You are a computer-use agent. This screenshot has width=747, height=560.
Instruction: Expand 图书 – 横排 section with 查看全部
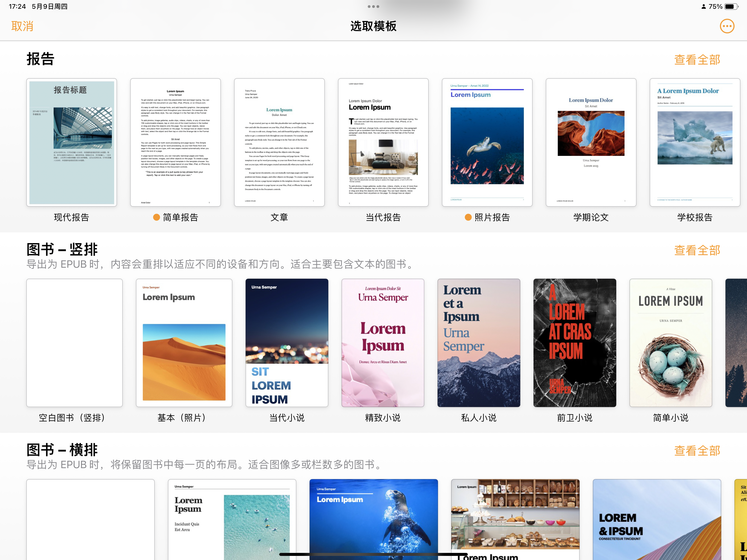697,451
